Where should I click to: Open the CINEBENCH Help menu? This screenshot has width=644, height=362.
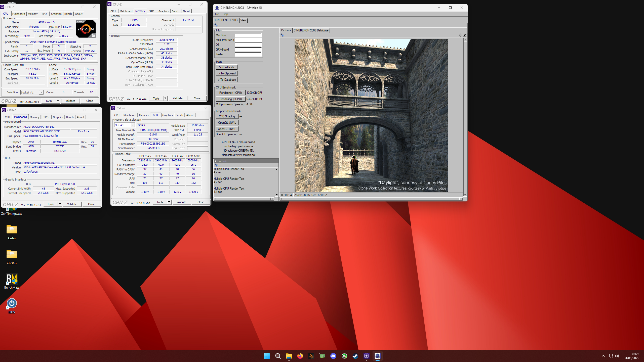225,14
